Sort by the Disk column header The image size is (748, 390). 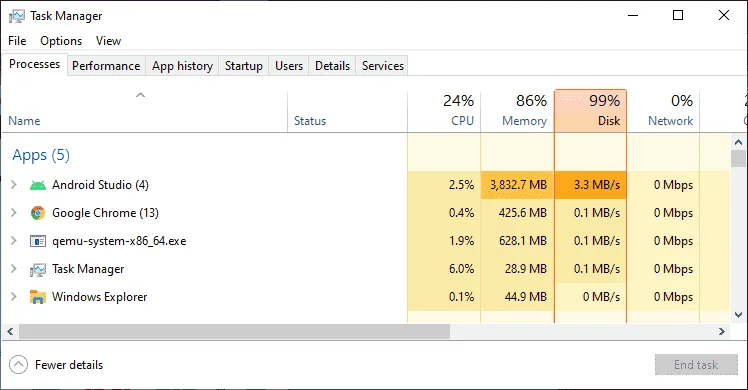pos(591,111)
